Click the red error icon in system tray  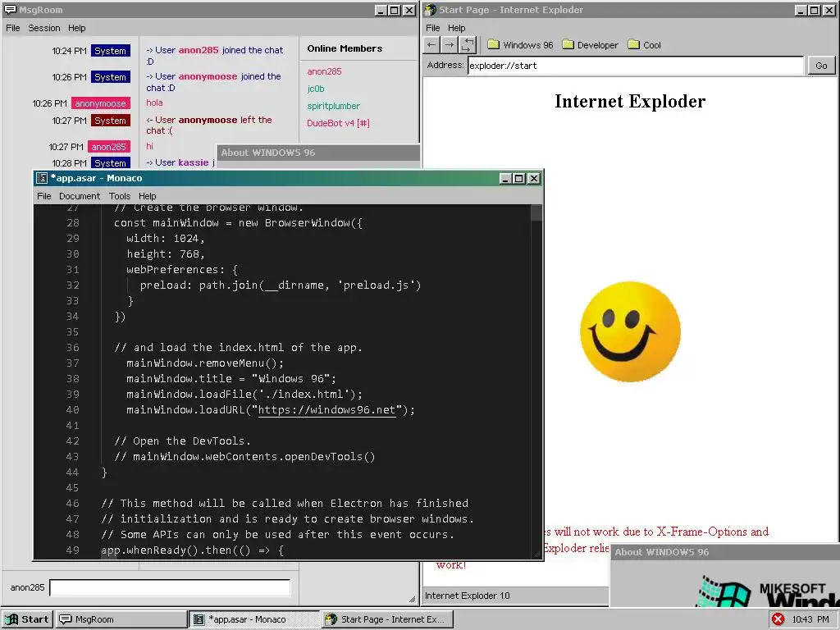[x=778, y=619]
